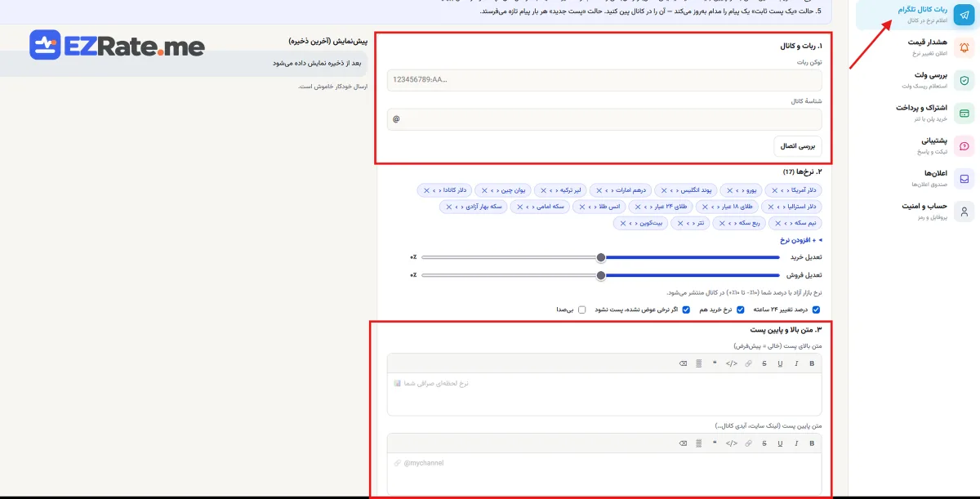Remove the دلار استرالیا rate chip

[770, 207]
